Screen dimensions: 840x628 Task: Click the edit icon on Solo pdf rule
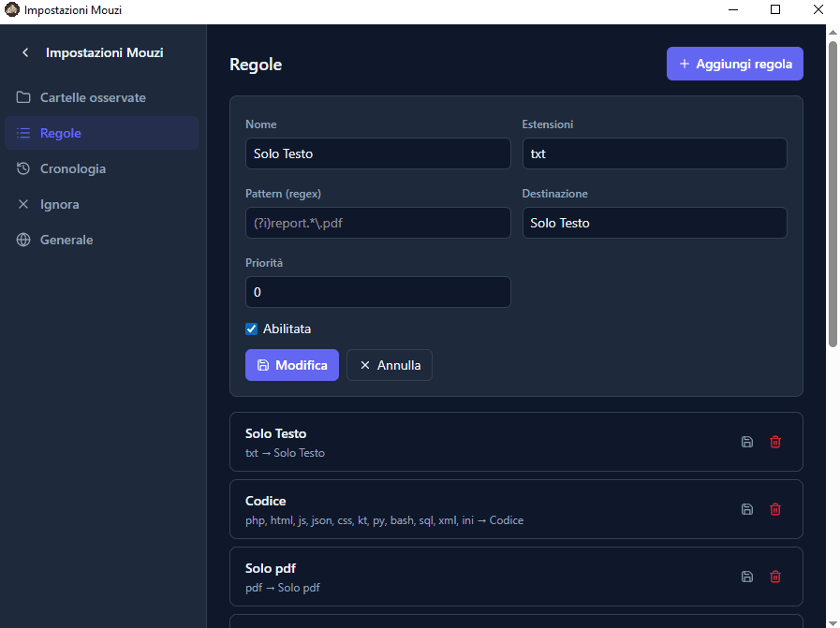pos(746,577)
